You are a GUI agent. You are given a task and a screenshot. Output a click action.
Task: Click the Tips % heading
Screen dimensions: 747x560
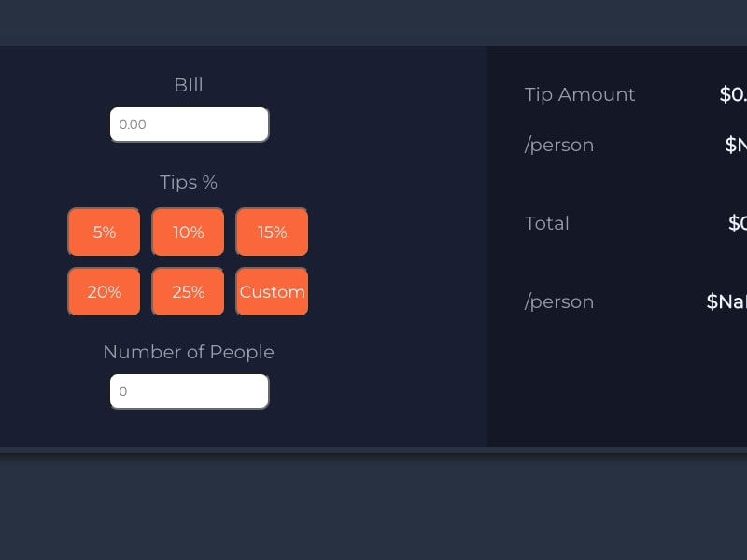pos(189,182)
